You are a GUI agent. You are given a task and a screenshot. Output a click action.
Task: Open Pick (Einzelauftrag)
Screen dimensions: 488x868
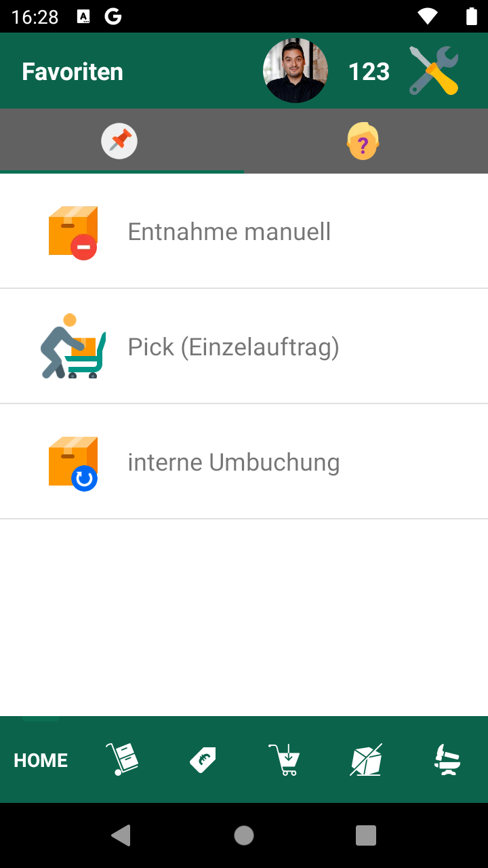pyautogui.click(x=233, y=347)
